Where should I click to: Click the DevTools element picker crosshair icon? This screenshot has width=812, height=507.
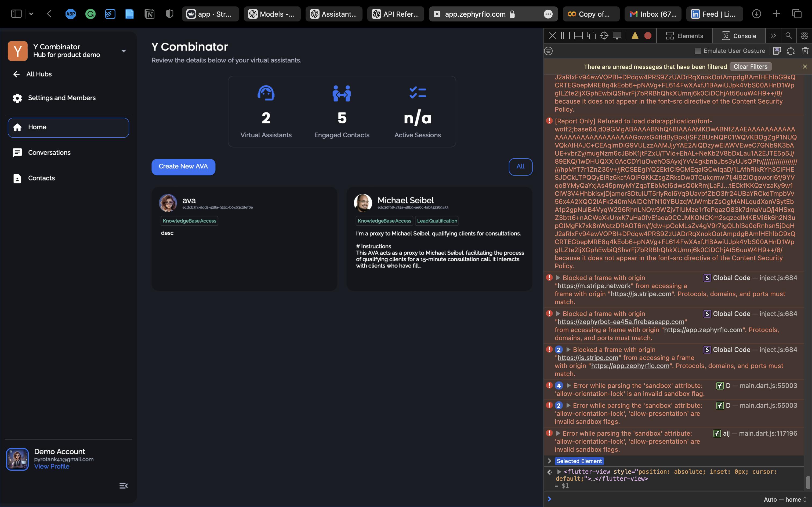click(604, 35)
